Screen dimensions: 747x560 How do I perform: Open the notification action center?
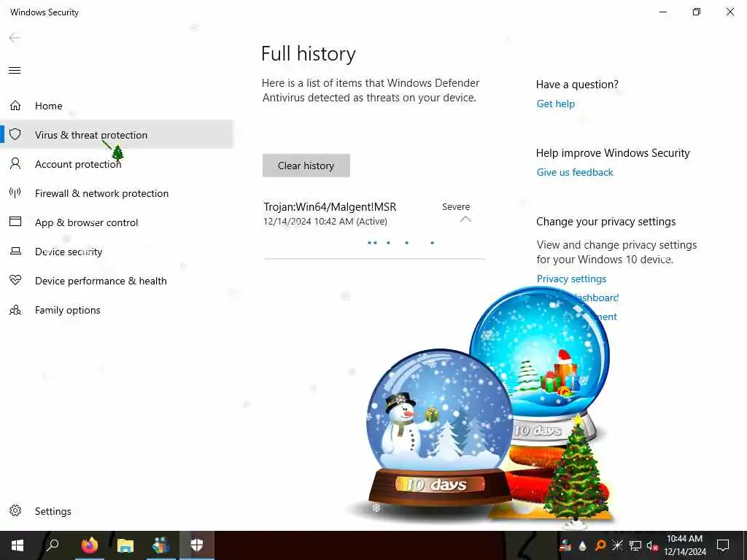(723, 545)
